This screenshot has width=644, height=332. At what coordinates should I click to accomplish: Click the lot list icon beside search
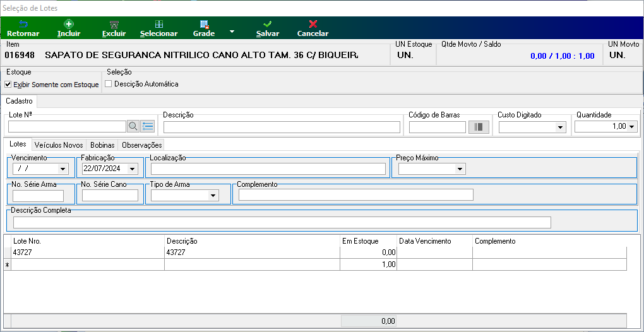pyautogui.click(x=148, y=126)
